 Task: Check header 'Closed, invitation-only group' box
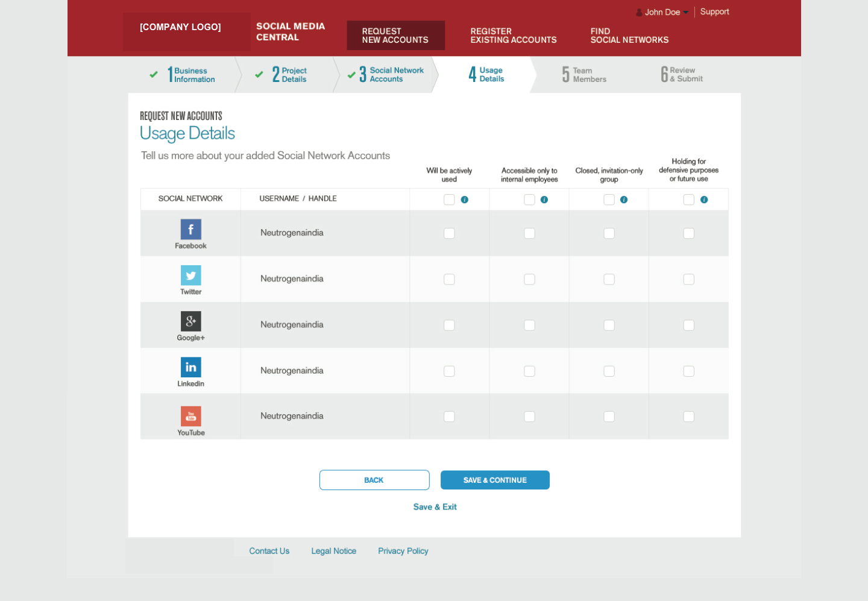(609, 200)
